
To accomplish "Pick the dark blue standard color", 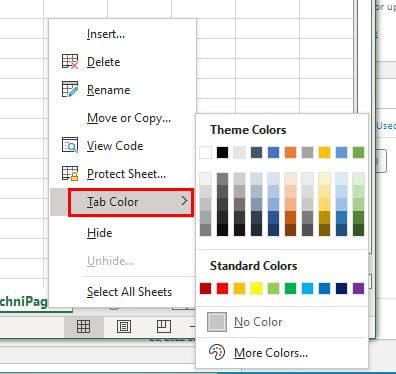I will (x=341, y=288).
